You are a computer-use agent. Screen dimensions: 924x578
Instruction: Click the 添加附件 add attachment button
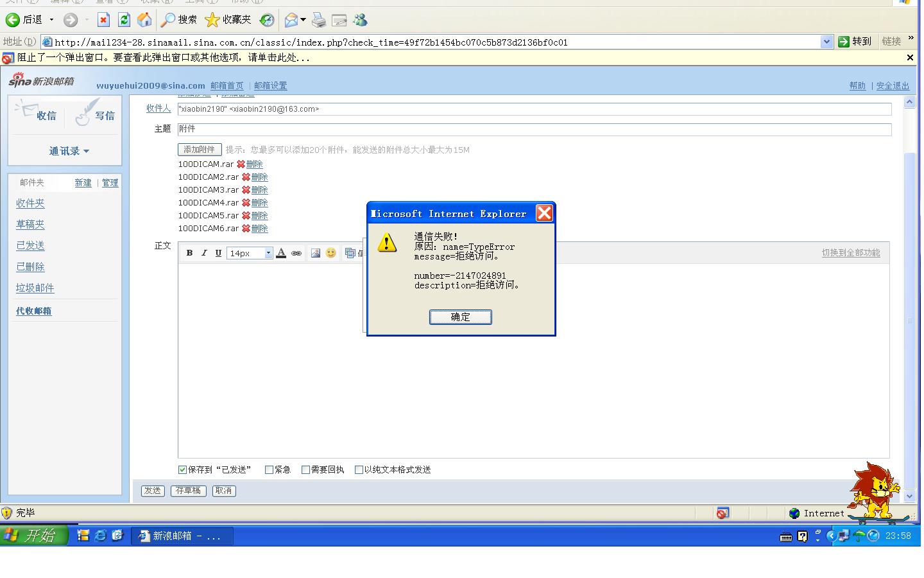[x=200, y=150]
